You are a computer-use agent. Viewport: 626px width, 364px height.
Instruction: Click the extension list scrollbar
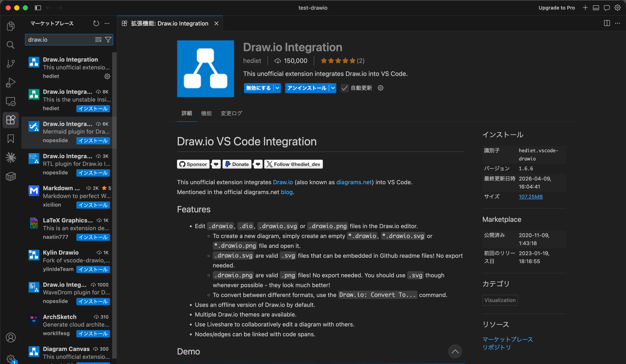[x=114, y=205]
